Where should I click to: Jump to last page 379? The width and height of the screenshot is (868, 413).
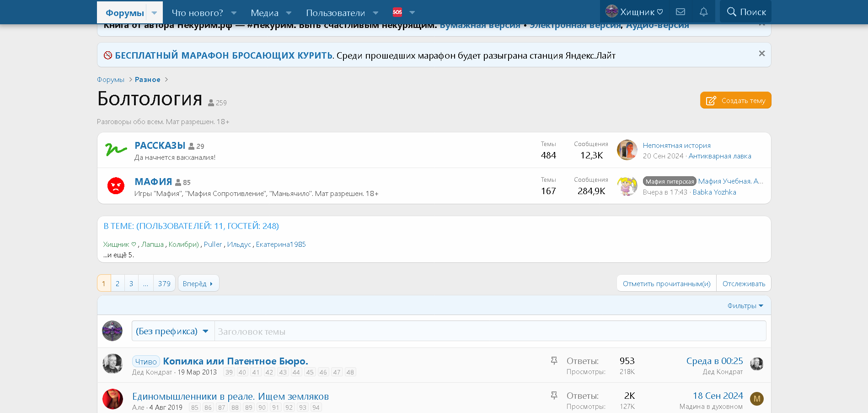pos(164,283)
